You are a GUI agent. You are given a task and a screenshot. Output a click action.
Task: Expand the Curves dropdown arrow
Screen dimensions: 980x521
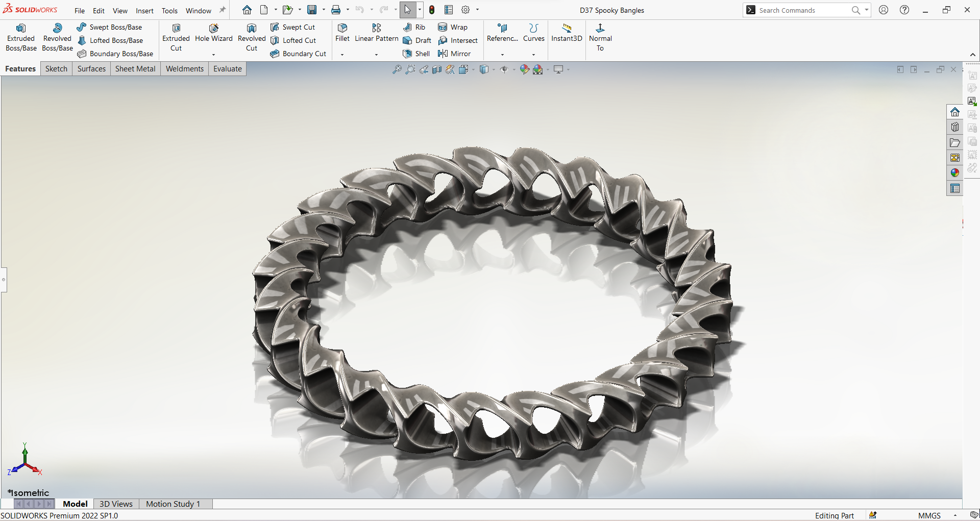tap(533, 54)
